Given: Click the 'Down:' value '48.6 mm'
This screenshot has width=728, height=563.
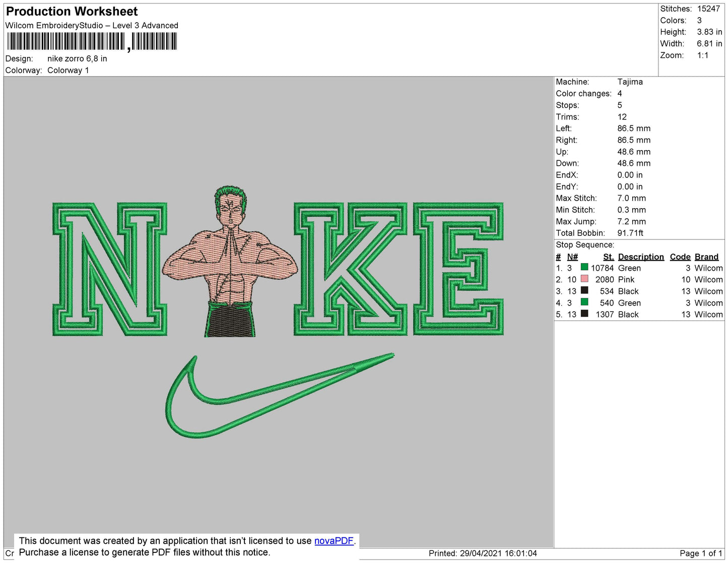Looking at the screenshot, I should (x=634, y=163).
